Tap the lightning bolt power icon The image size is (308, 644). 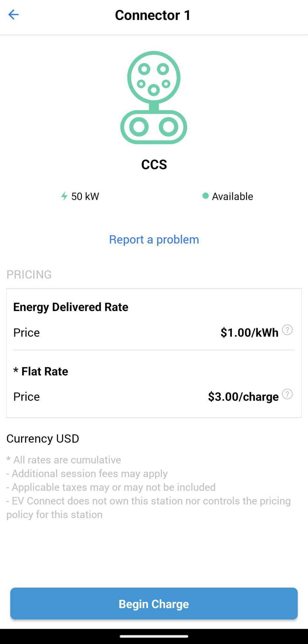point(64,196)
